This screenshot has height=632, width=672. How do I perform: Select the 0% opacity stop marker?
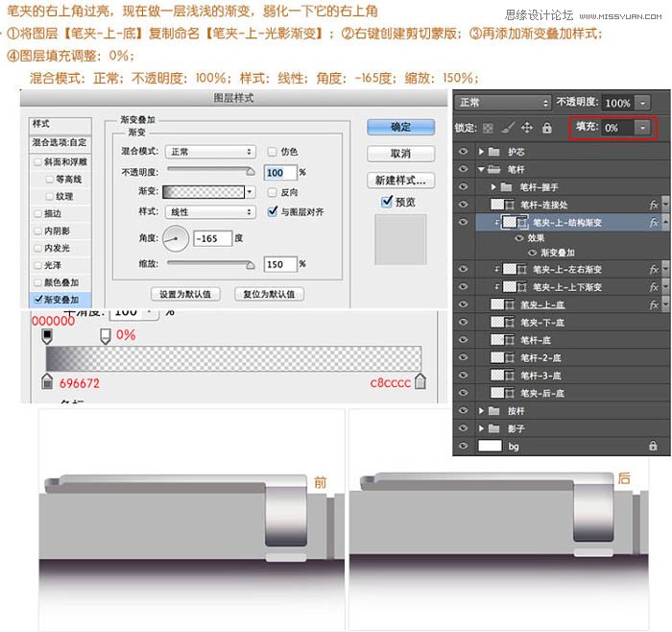106,336
